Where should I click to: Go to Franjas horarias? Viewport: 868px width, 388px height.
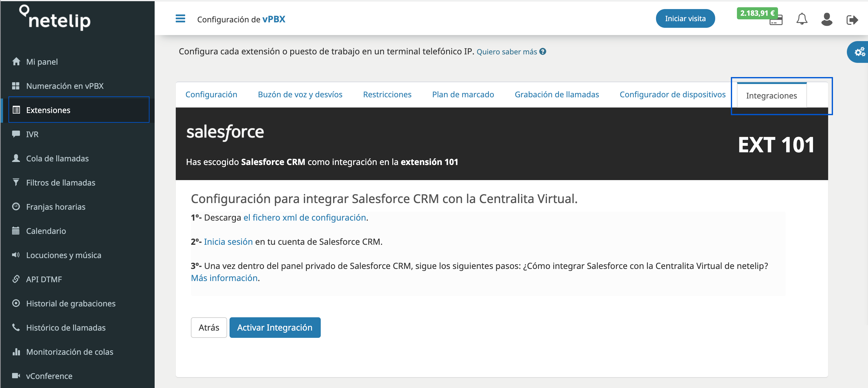[56, 207]
